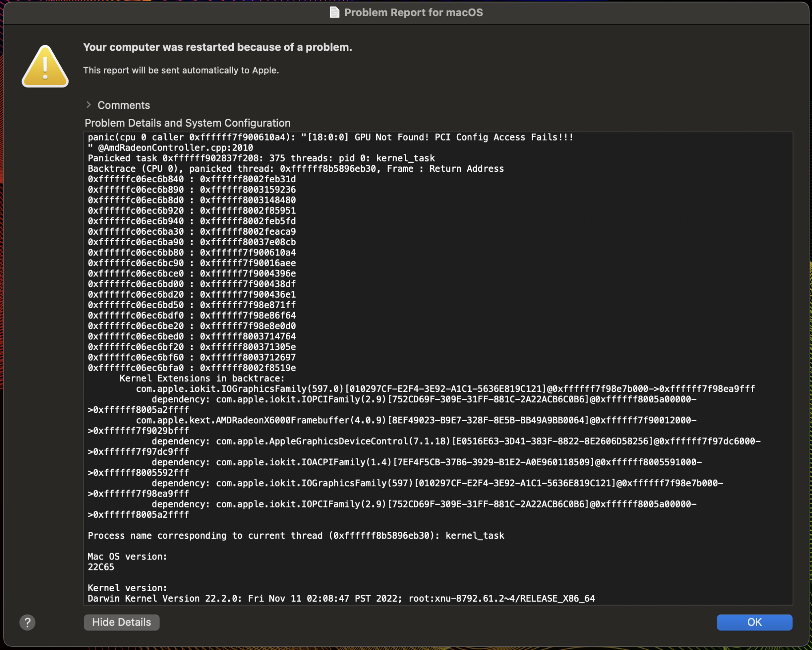Click the 'Panicked task' line in report
Viewport: 812px width, 650px height.
pos(261,158)
